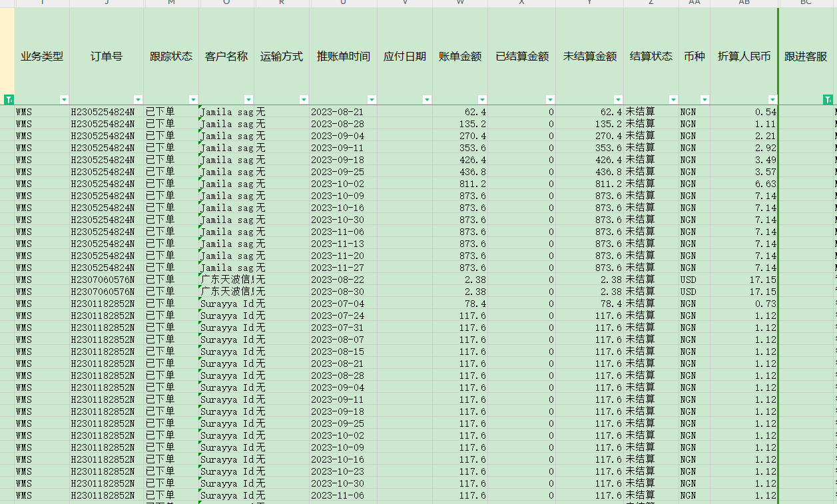Click the 运输方式 filter arrow
Viewport: 837px width, 504px height.
click(x=304, y=99)
